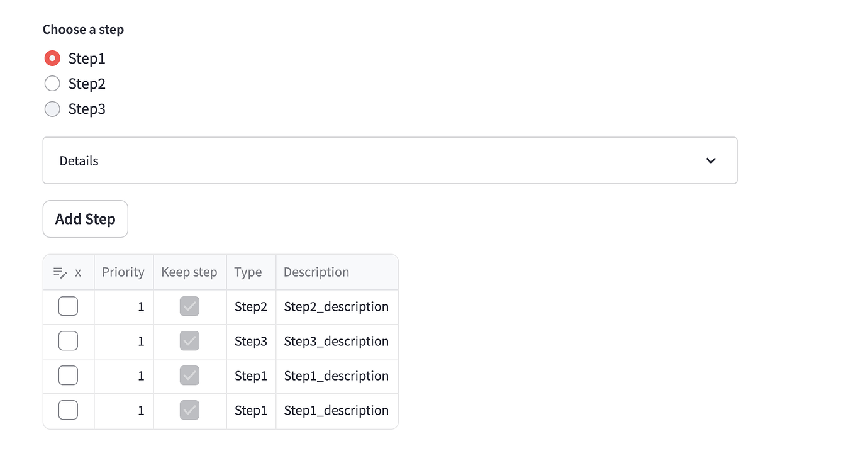Click the Step2_description cell
The image size is (868, 473).
tap(337, 307)
